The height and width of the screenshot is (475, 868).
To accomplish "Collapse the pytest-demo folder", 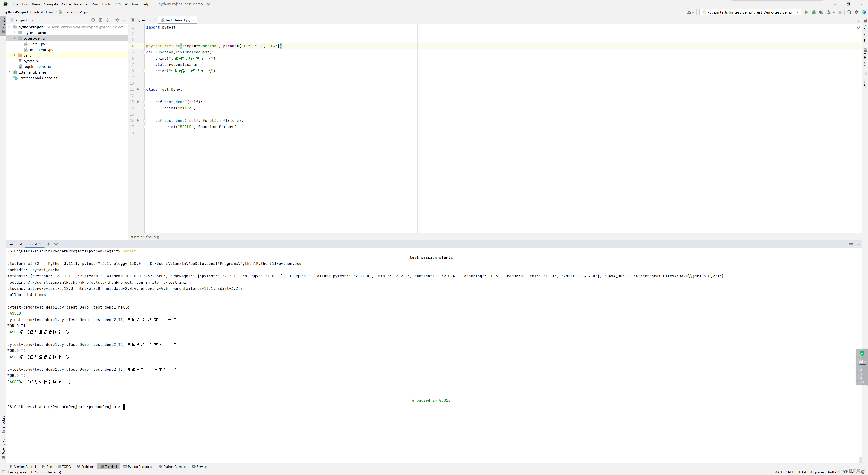I will tap(14, 38).
